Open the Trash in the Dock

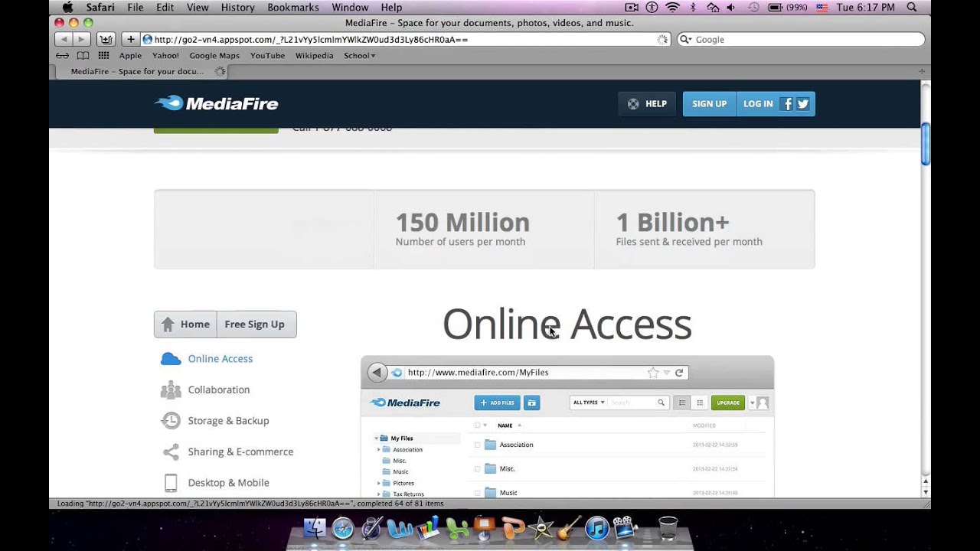(x=668, y=528)
